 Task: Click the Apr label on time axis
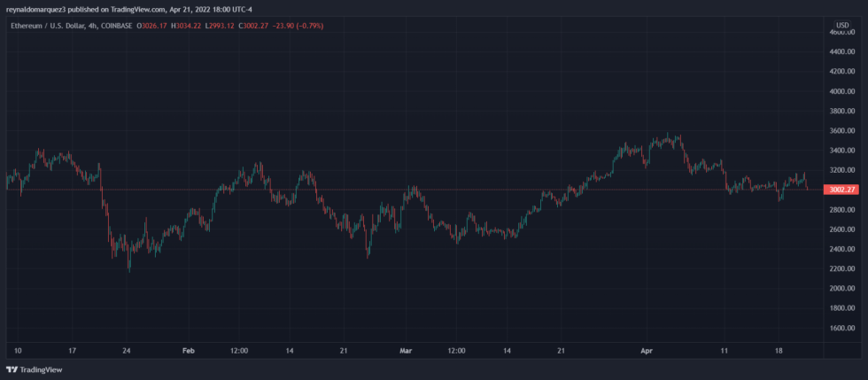point(646,351)
